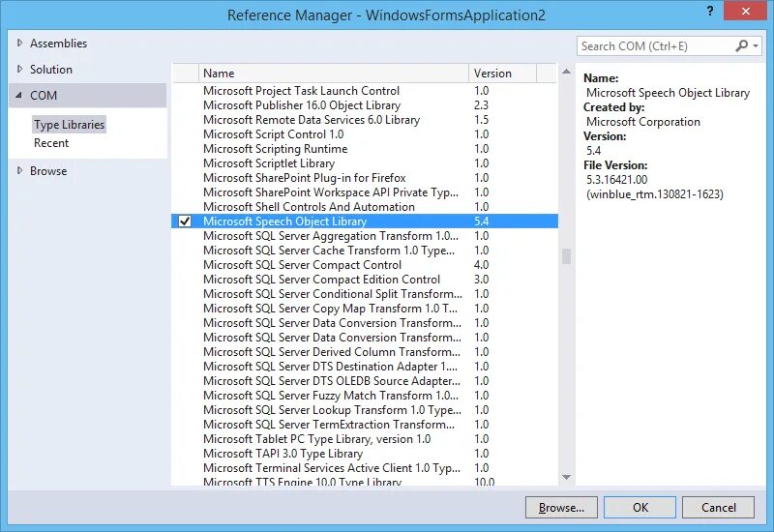Screen dimensions: 774x532
Task: Click the Browse... button
Action: [561, 507]
